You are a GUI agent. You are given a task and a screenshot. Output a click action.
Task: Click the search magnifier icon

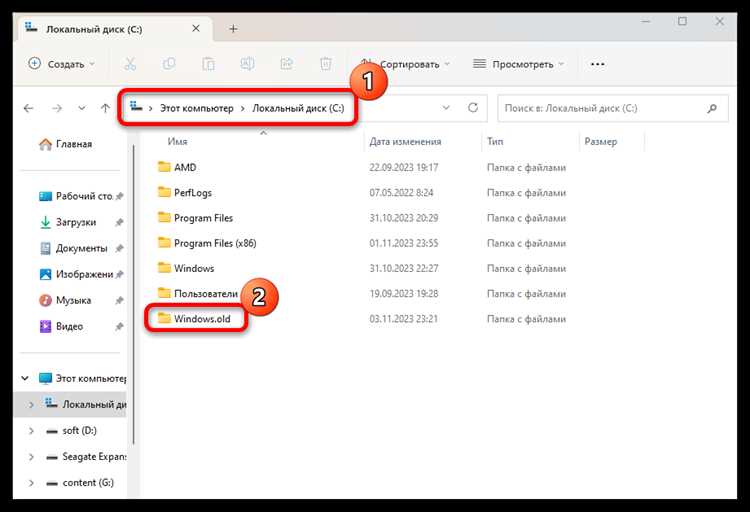[712, 108]
